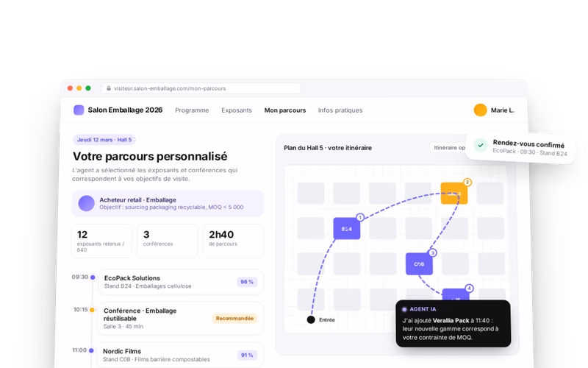Screen dimensions: 588x368
Task: Click the 09:30 time label
Action: (x=80, y=277)
